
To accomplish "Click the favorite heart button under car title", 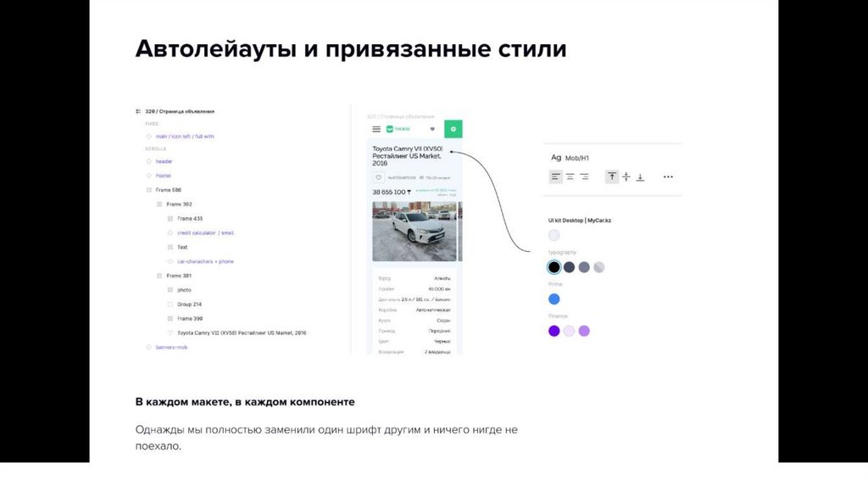I will click(379, 178).
